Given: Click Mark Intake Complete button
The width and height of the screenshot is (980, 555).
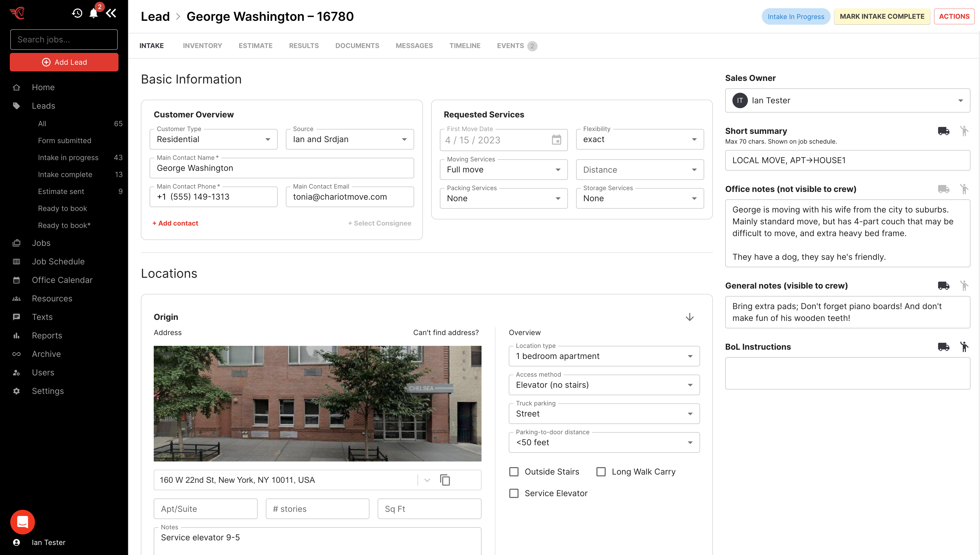Looking at the screenshot, I should [882, 16].
